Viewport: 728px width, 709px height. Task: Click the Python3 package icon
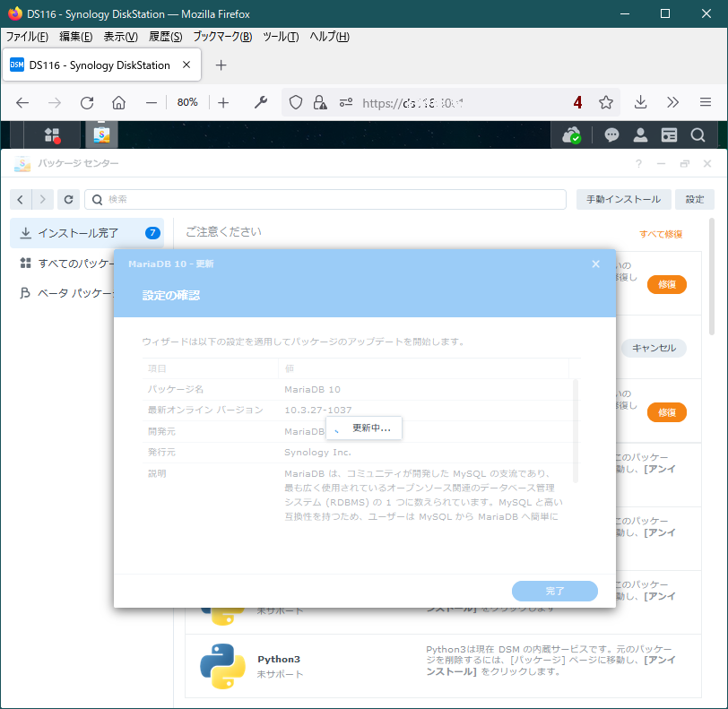(223, 666)
